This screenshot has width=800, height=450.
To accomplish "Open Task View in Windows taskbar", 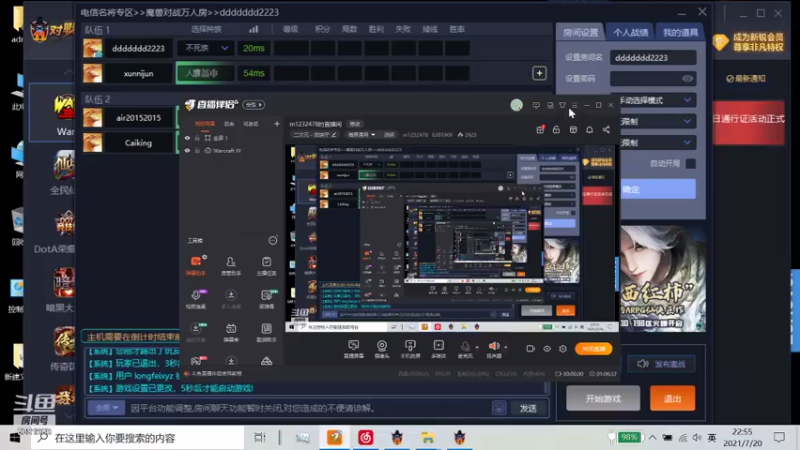I will (x=260, y=438).
